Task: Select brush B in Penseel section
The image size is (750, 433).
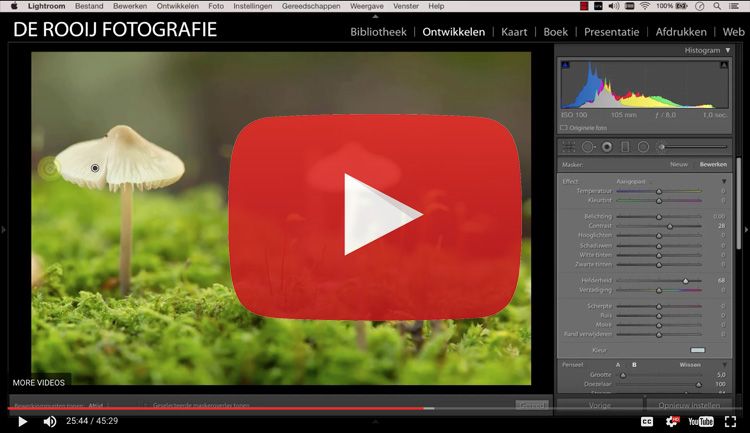Action: [634, 365]
